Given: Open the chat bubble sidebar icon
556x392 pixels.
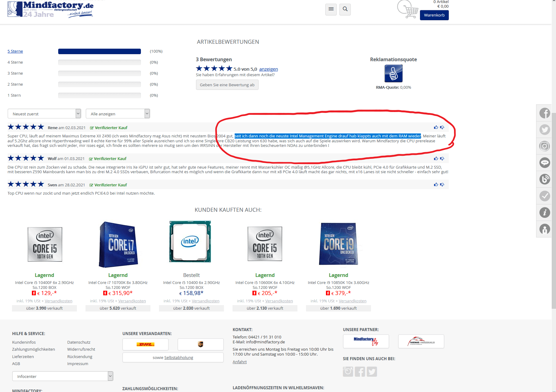Looking at the screenshot, I should [545, 162].
